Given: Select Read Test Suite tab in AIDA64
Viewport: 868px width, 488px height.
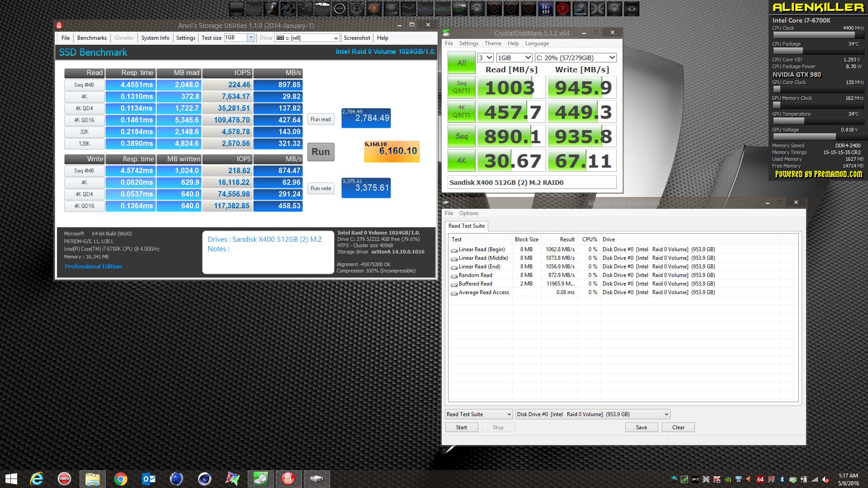Looking at the screenshot, I should tap(466, 226).
